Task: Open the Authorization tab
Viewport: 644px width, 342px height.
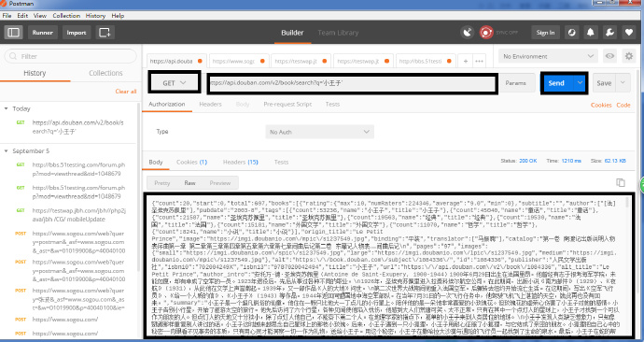Action: (167, 105)
